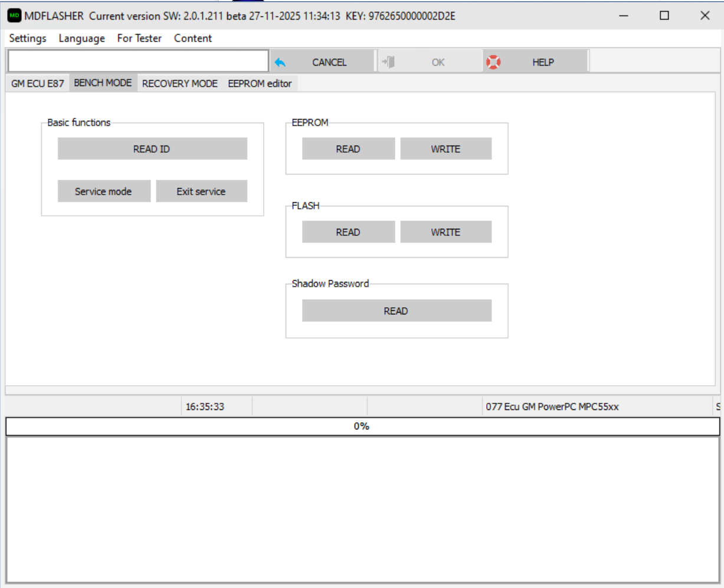Switch to the GM ECU E87 tab

coord(38,84)
